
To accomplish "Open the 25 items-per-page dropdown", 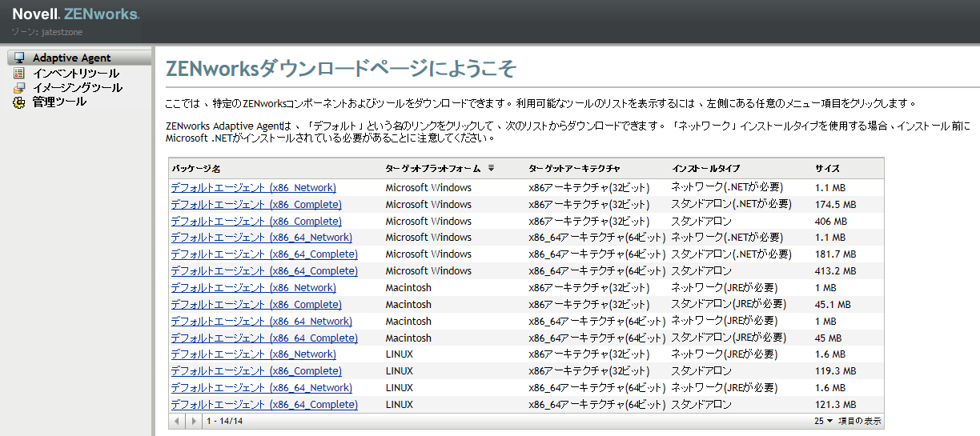I will click(824, 421).
